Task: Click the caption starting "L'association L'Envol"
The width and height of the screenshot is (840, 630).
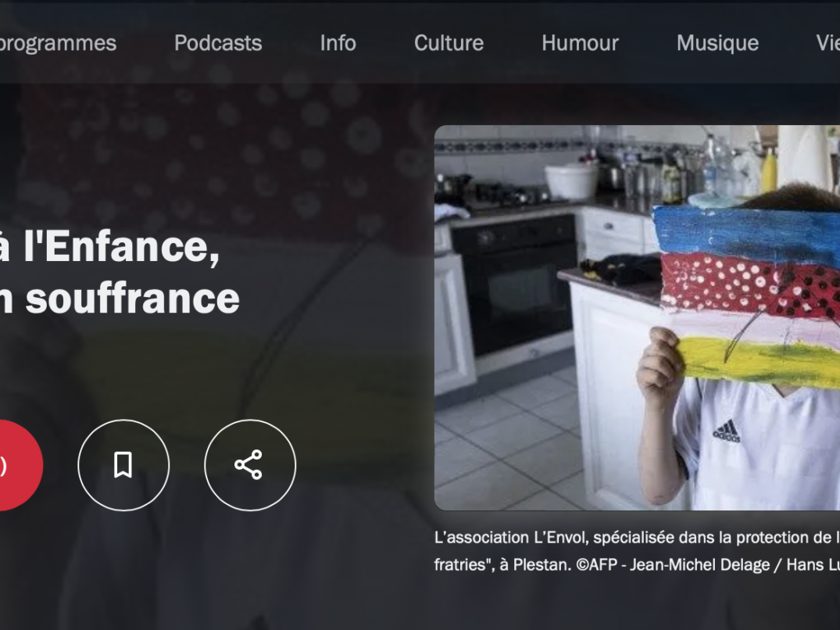Action: 637,551
